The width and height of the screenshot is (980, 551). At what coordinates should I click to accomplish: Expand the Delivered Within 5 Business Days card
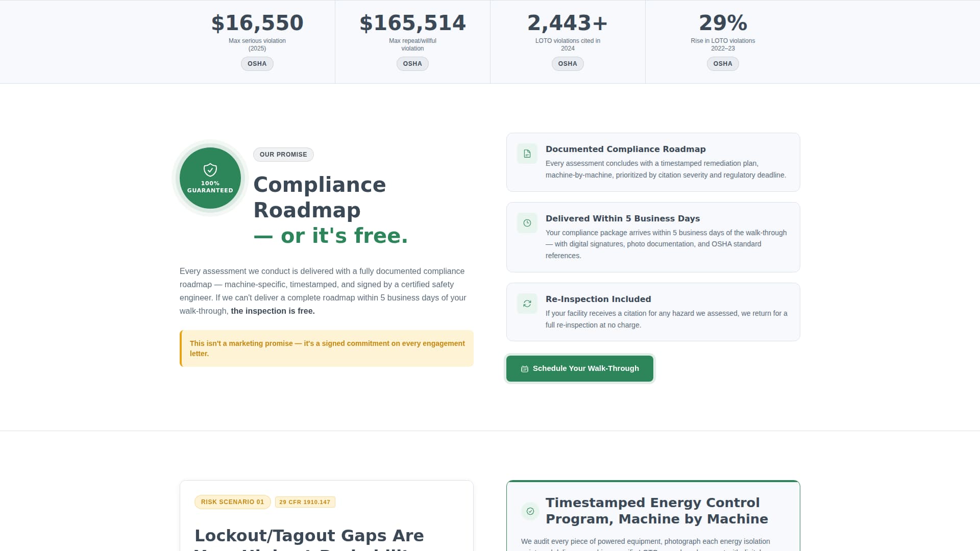[653, 237]
